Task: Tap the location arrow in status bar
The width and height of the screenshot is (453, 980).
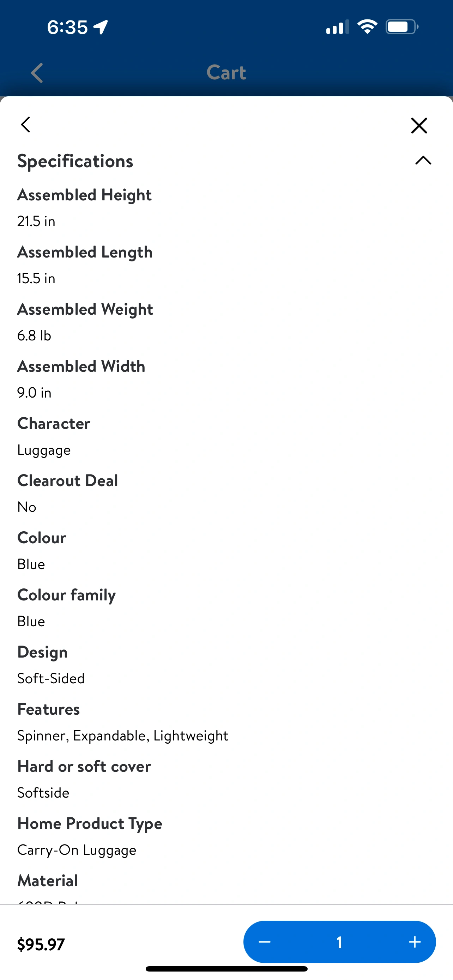Action: (x=101, y=27)
